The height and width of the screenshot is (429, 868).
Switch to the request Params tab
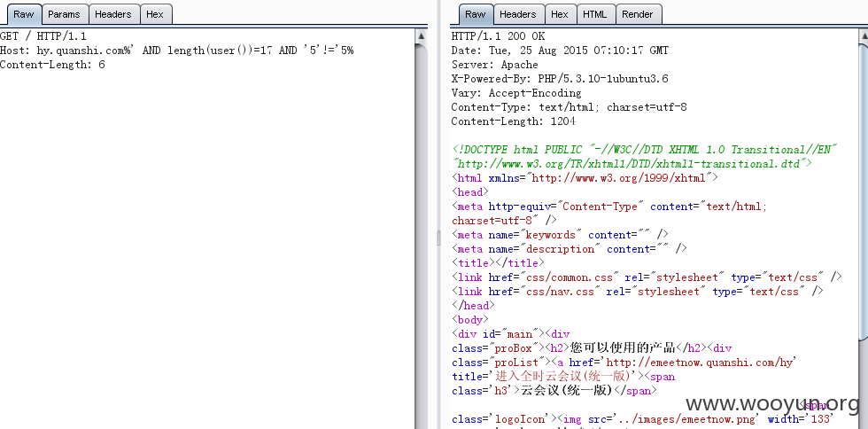pos(64,14)
